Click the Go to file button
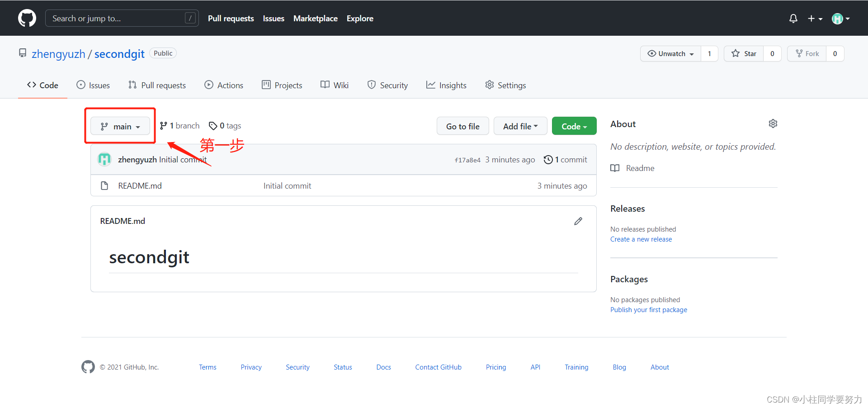Viewport: 868px width, 408px height. coord(462,126)
